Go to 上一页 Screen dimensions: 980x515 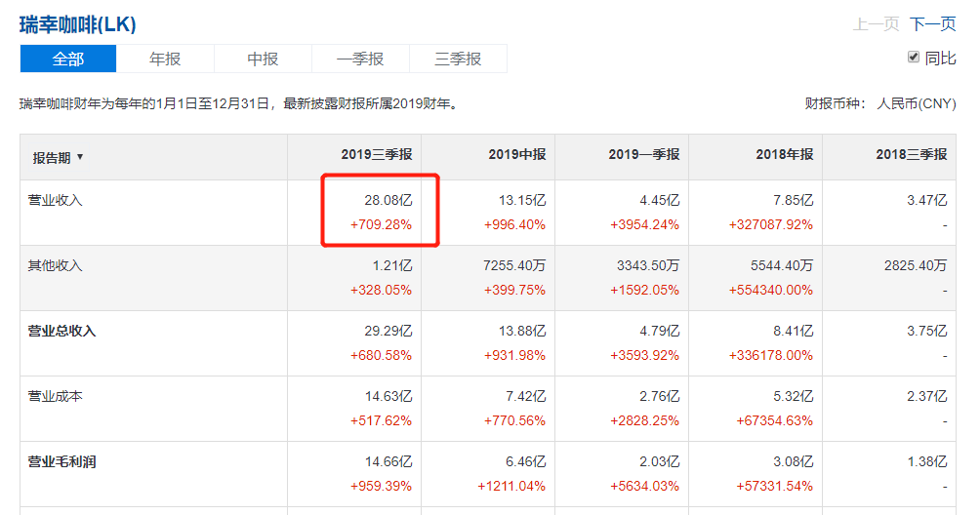click(x=877, y=24)
